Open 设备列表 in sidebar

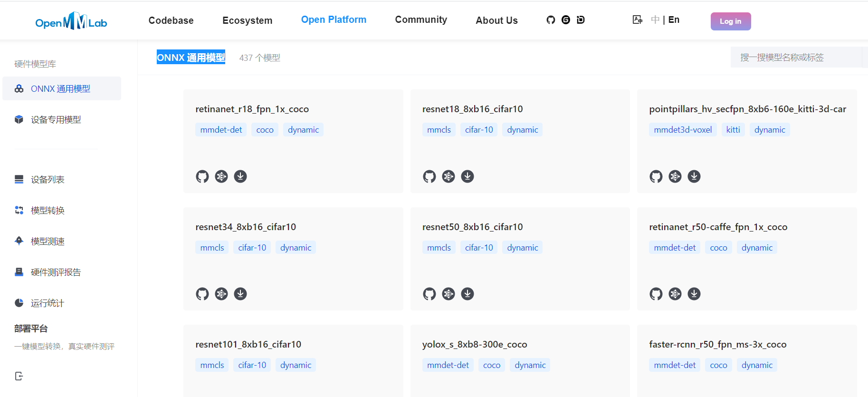pos(62,179)
